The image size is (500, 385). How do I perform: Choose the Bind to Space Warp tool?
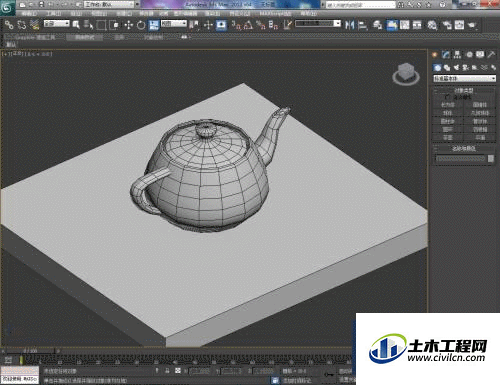point(34,25)
